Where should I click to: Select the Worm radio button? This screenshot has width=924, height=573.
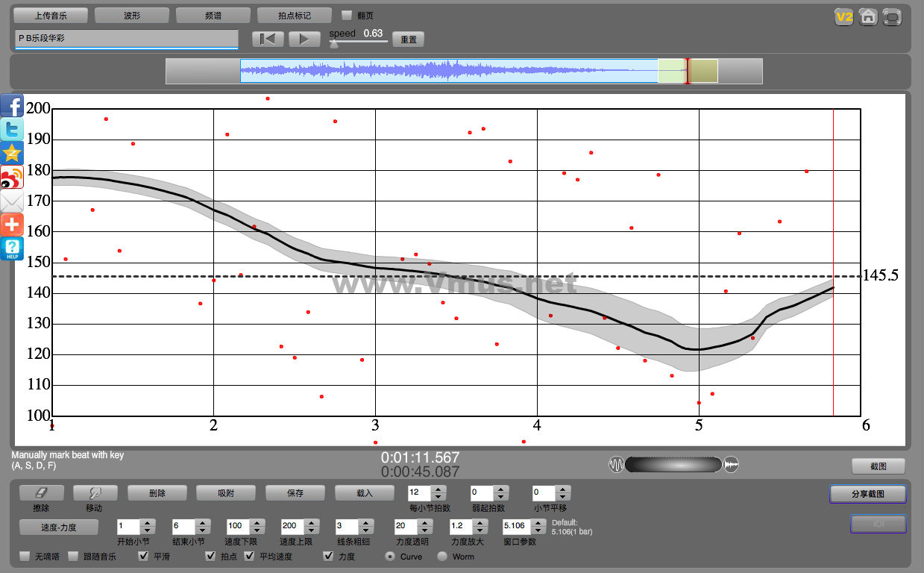[442, 556]
